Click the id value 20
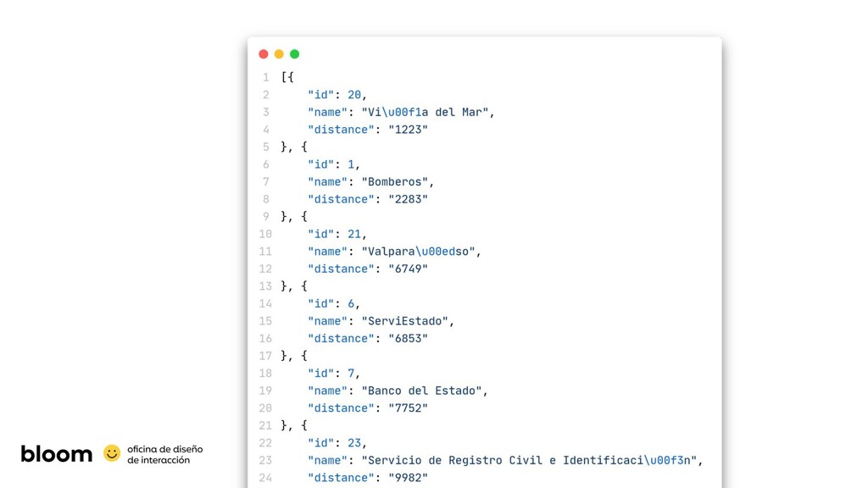The width and height of the screenshot is (868, 488). click(x=354, y=95)
